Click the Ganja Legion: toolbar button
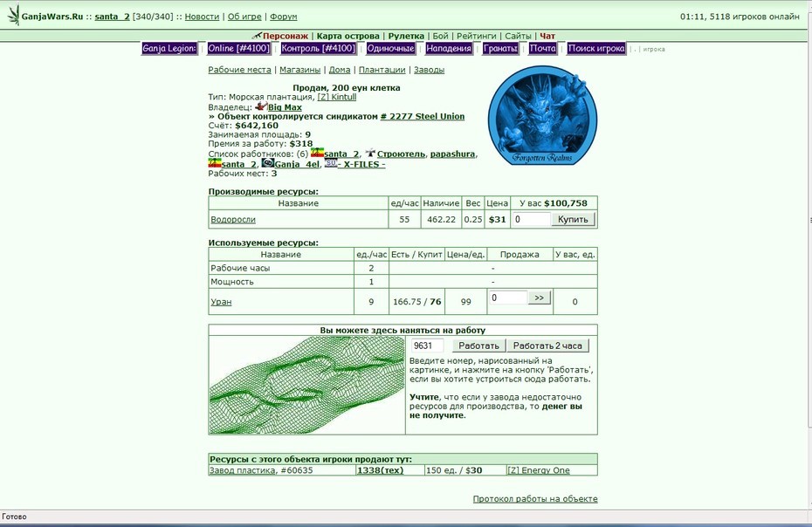This screenshot has height=527, width=812. [x=169, y=49]
